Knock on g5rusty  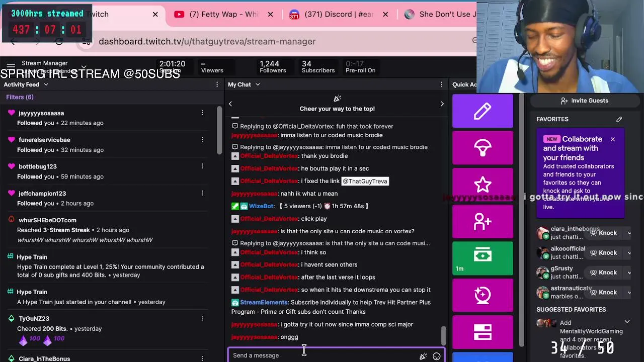coord(603,272)
